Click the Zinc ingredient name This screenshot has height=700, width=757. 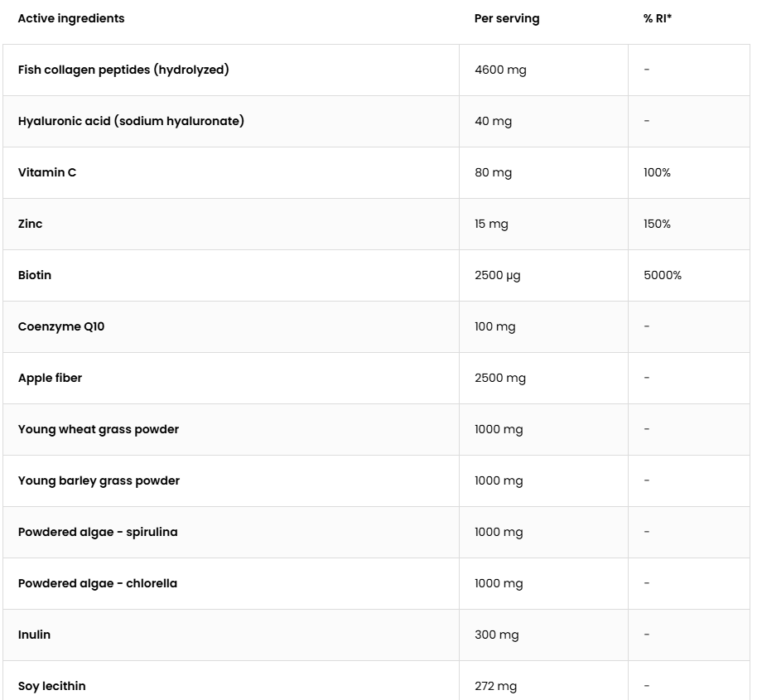pos(30,224)
